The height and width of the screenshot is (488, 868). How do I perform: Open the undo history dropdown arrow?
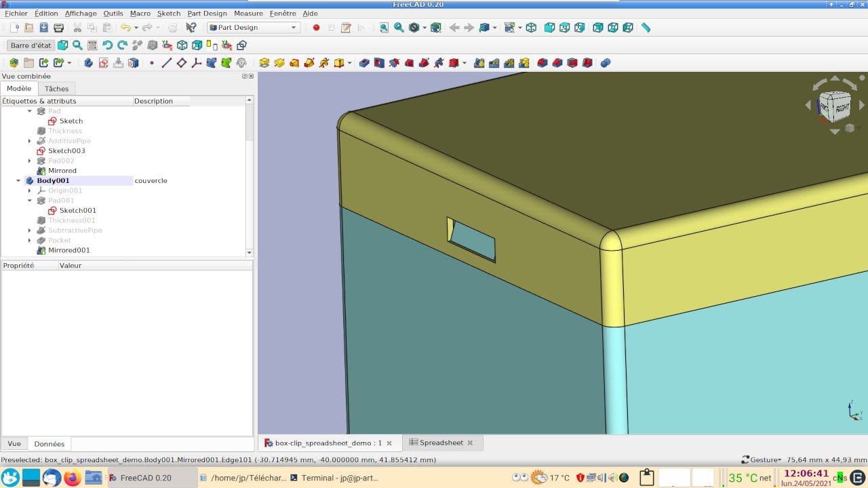tap(136, 28)
